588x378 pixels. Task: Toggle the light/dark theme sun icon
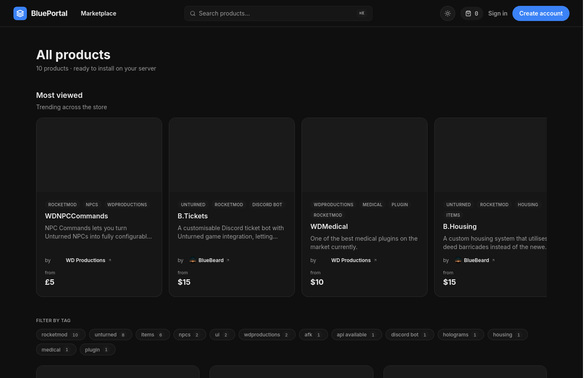[448, 13]
